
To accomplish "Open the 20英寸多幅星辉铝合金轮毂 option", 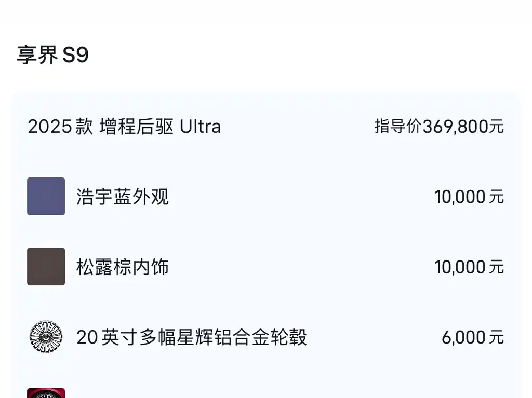I will tap(192, 337).
